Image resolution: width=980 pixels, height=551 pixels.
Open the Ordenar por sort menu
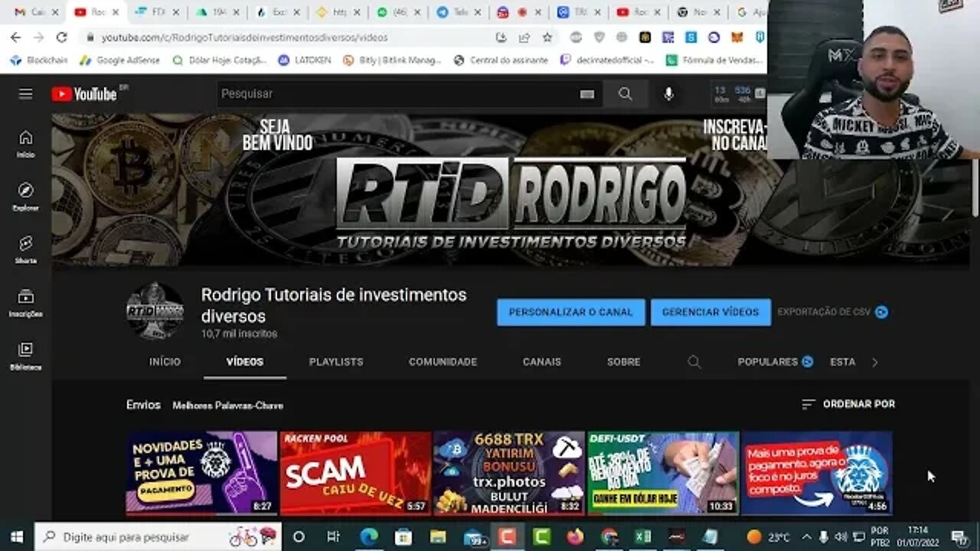(x=848, y=404)
